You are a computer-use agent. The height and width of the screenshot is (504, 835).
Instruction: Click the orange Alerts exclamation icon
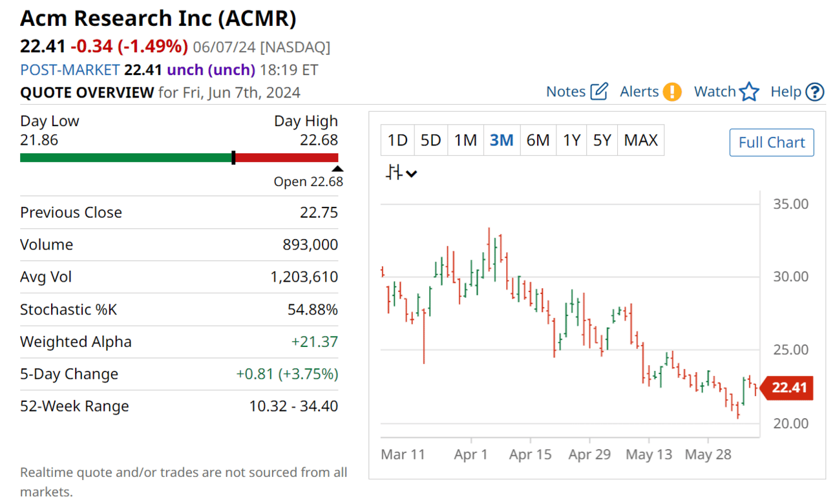[x=672, y=92]
